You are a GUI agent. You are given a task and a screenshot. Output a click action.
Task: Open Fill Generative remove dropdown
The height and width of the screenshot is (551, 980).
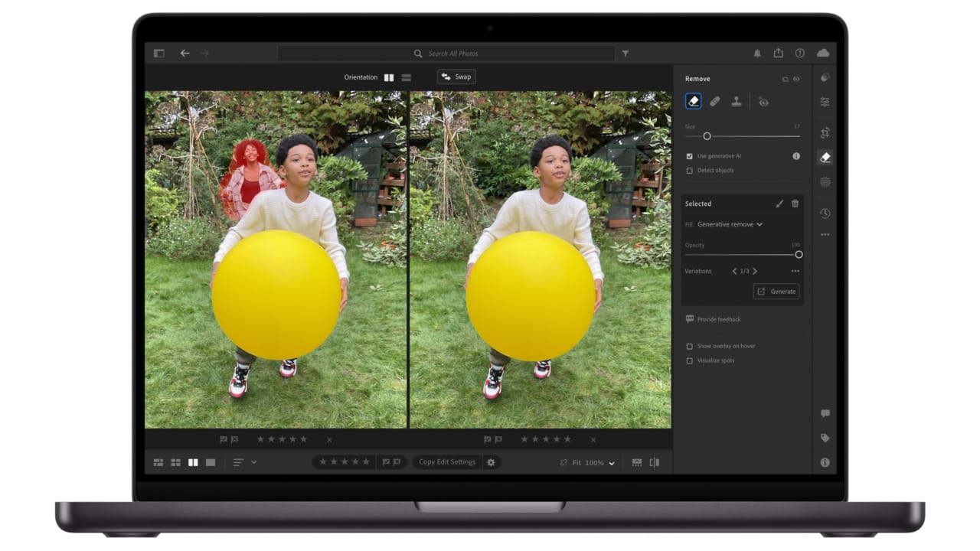(x=730, y=224)
